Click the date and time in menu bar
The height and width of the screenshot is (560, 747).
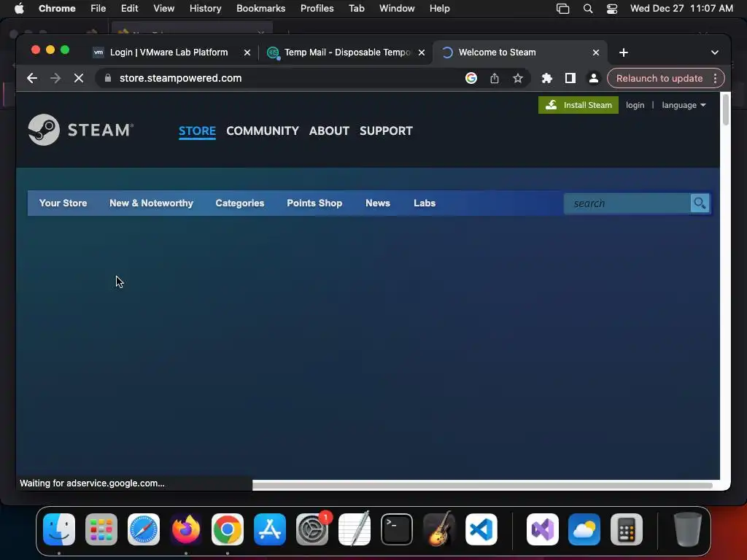681,9
